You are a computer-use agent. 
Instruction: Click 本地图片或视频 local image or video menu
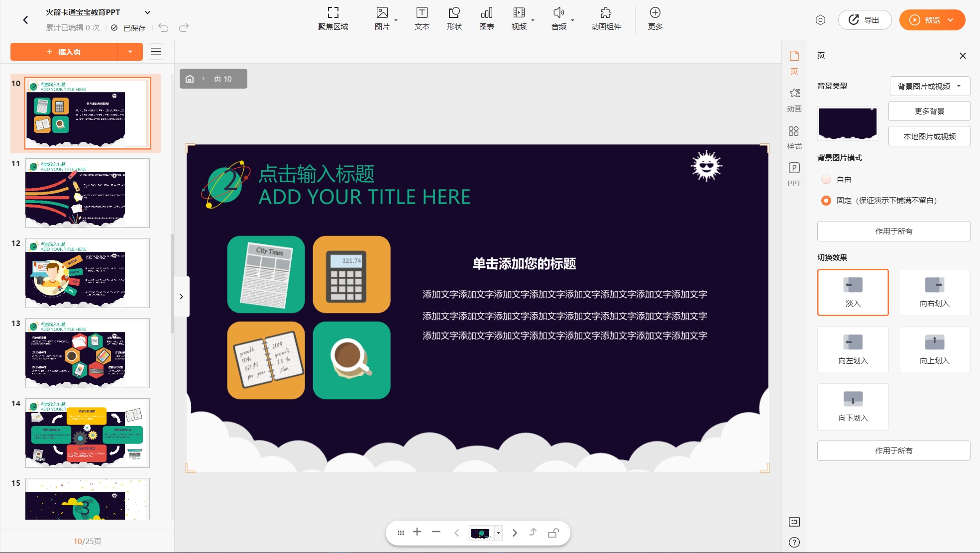click(930, 136)
